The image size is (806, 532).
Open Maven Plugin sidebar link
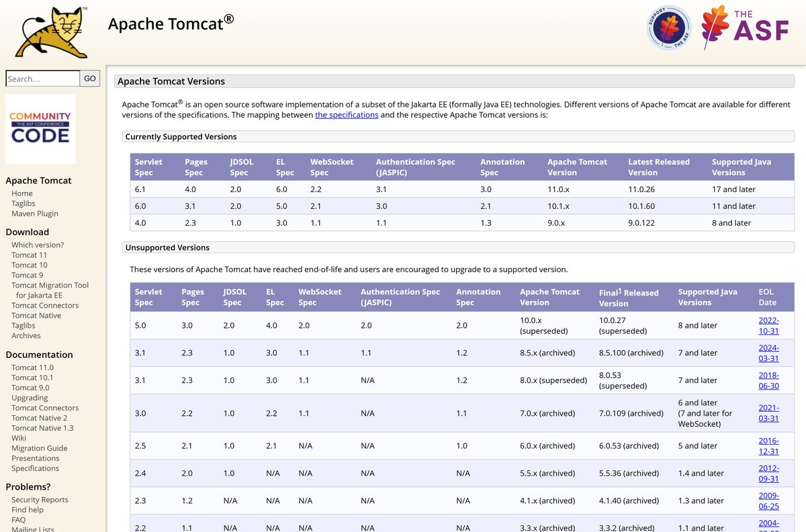point(35,214)
